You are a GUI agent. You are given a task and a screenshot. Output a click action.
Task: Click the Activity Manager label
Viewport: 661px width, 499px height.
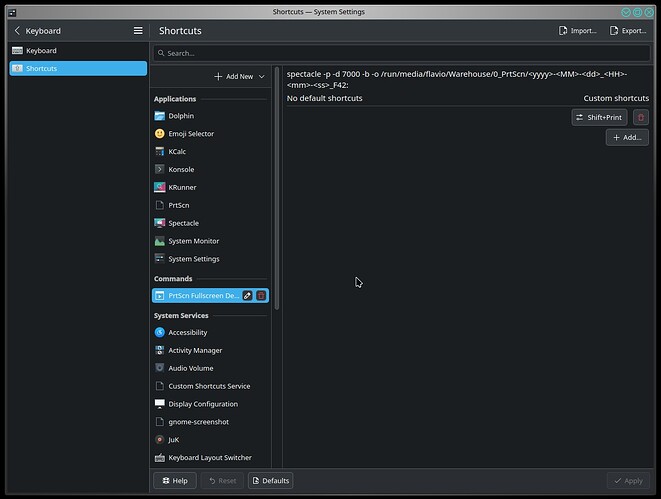coord(195,350)
